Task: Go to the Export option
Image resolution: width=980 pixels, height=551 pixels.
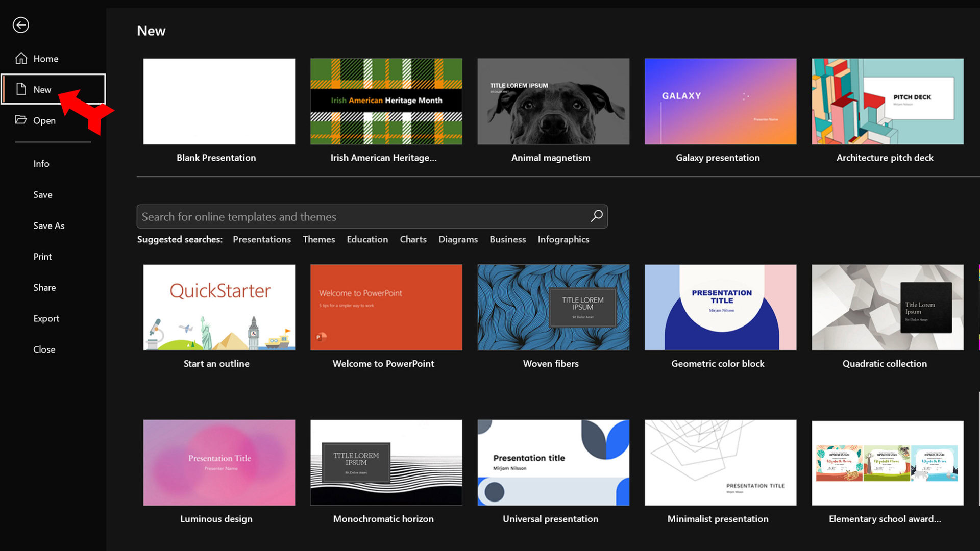Action: 46,318
